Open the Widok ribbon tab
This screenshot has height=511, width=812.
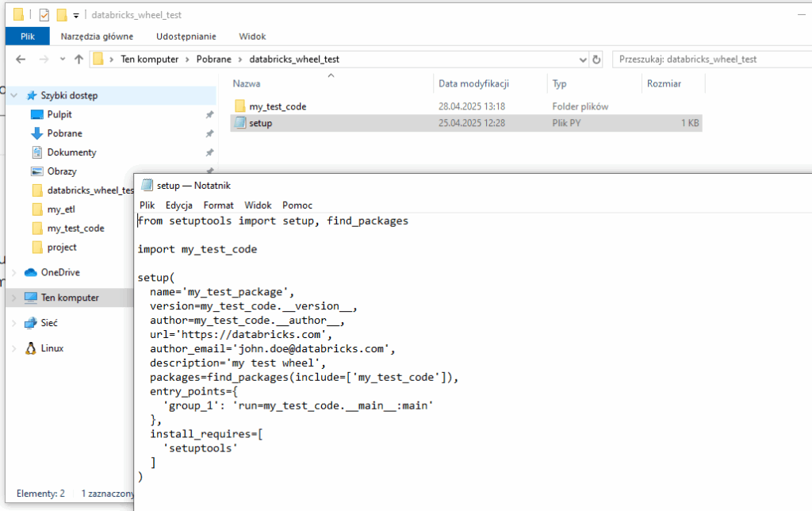pos(252,36)
